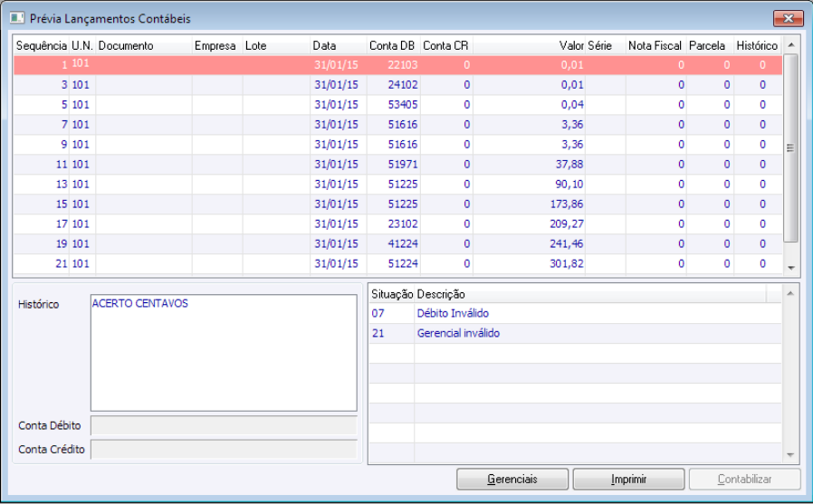Screen dimensions: 813x504
Task: Select the Débito Inválido situation row
Action: 575,313
